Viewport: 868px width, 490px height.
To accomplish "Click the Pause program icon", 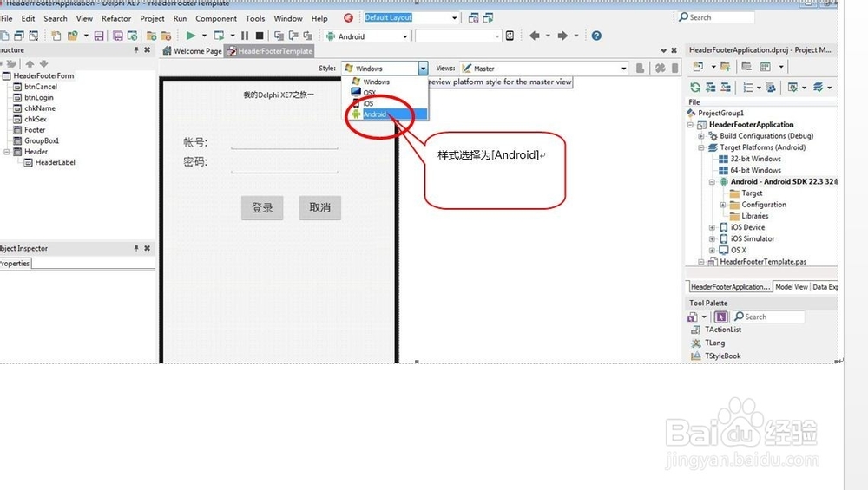I will [245, 36].
